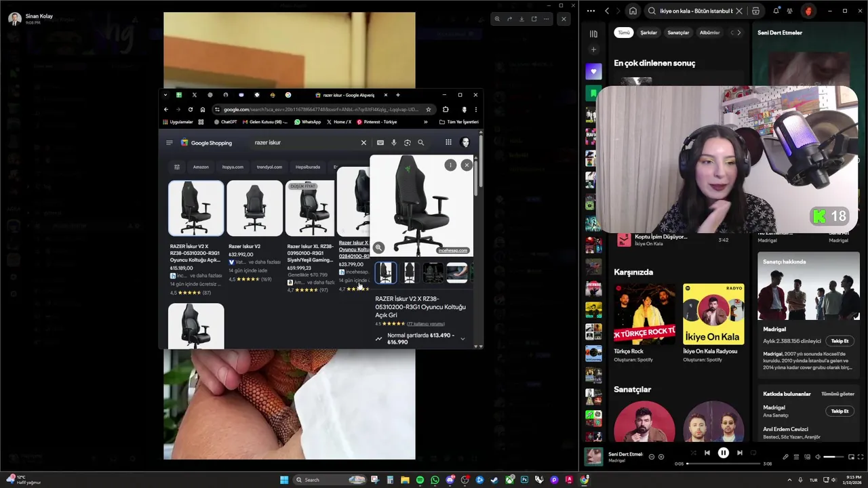Open Spotify home button
The image size is (868, 488).
[x=633, y=11]
